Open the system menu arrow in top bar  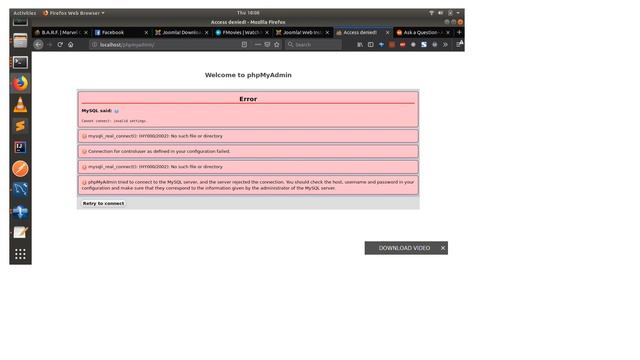(x=458, y=13)
